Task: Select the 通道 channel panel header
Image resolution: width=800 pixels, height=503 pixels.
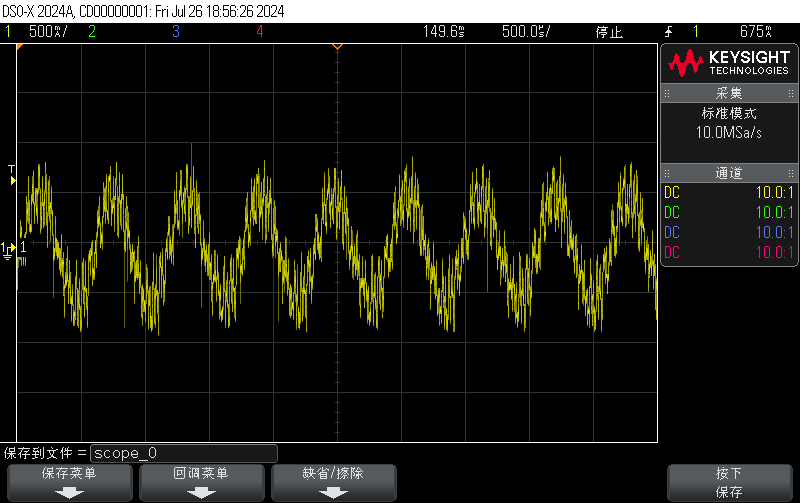Action: point(729,173)
